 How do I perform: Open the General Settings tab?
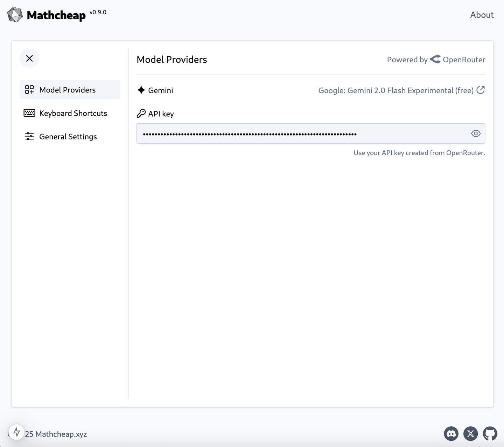pos(70,137)
